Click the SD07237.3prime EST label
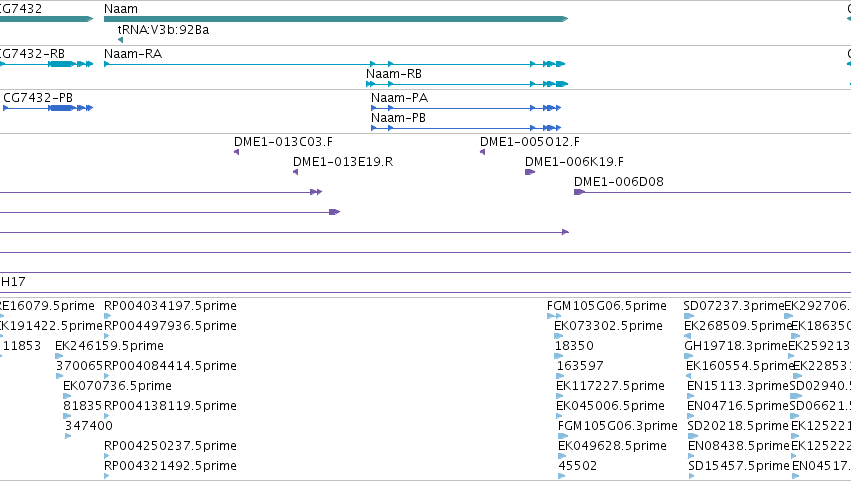The image size is (851, 481). pos(734,306)
